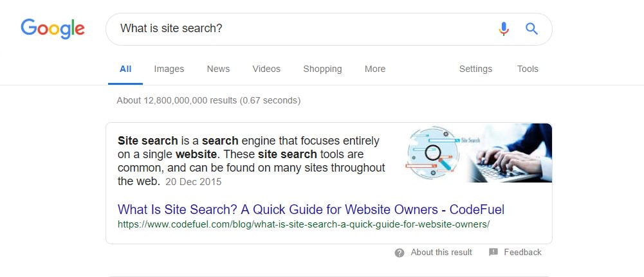Switch to the Shopping tab

click(x=322, y=69)
